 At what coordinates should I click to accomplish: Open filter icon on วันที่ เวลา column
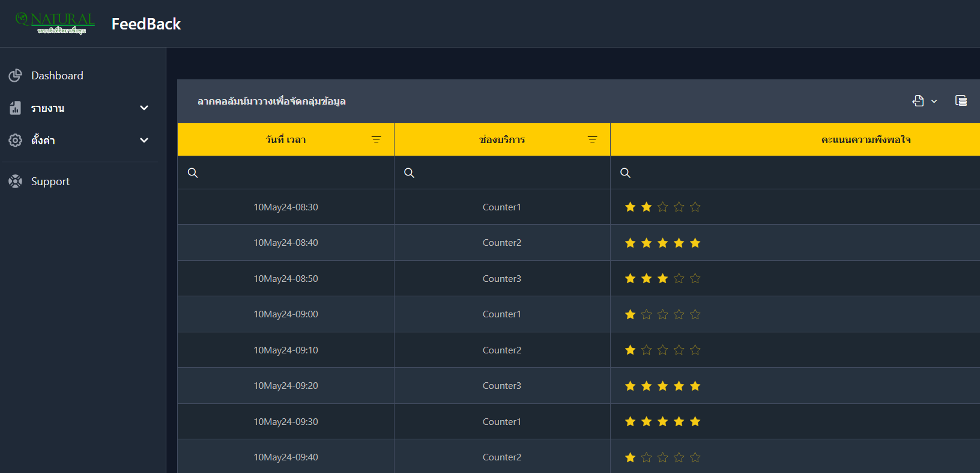(x=376, y=140)
